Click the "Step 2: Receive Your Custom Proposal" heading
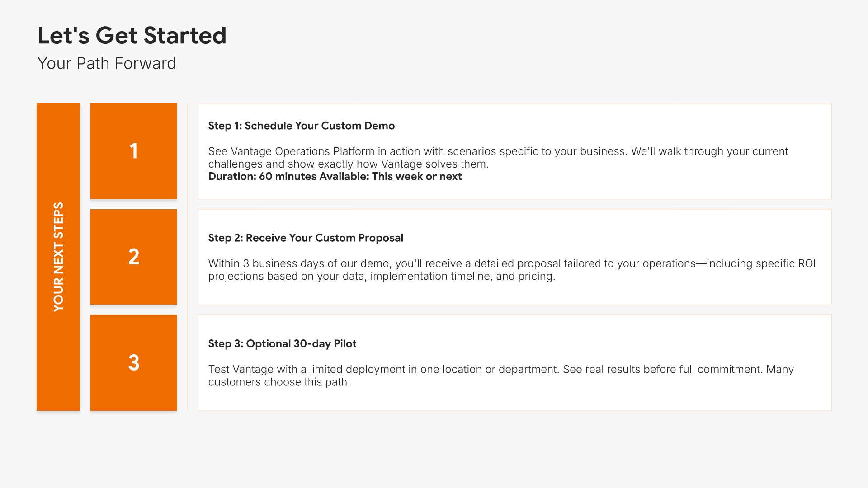This screenshot has width=868, height=488. coord(306,238)
